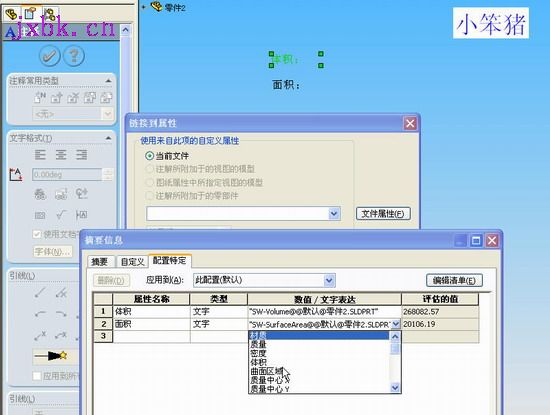The height and width of the screenshot is (415, 550).
Task: Open the property name dropdown in link dialog
Action: coord(243,214)
